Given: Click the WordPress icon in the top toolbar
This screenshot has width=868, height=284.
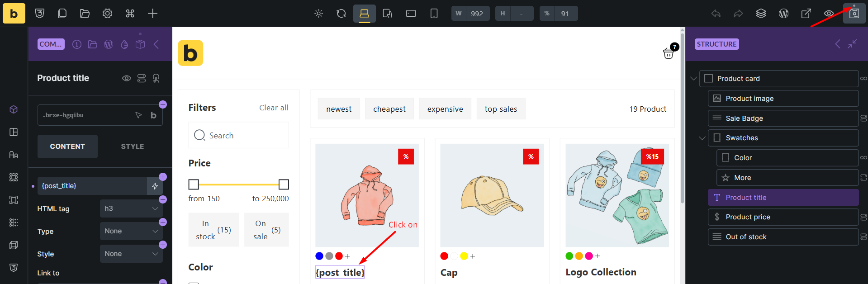Looking at the screenshot, I should [783, 14].
